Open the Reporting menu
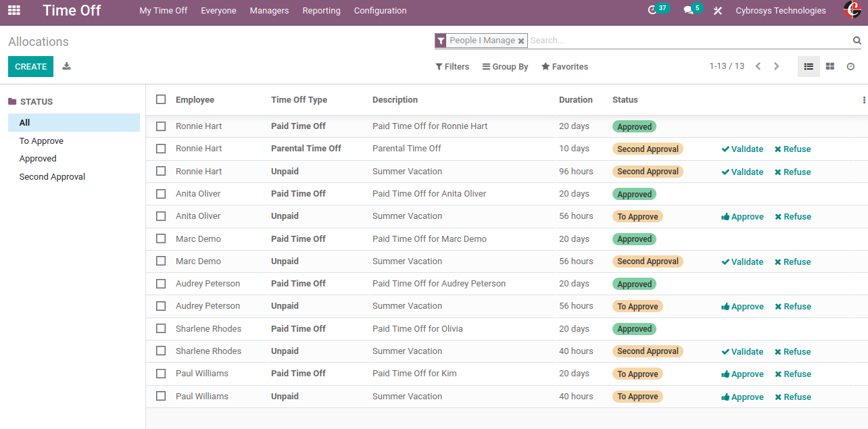 322,11
